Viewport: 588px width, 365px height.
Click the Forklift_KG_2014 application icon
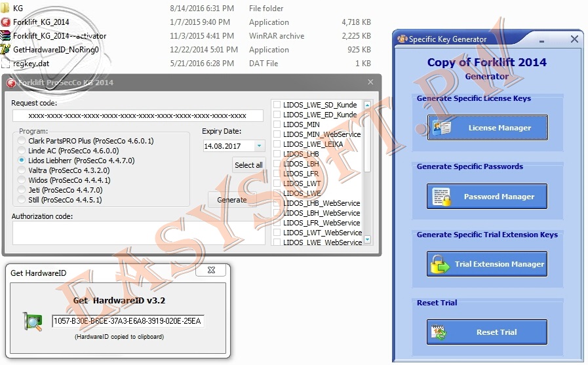pos(5,22)
